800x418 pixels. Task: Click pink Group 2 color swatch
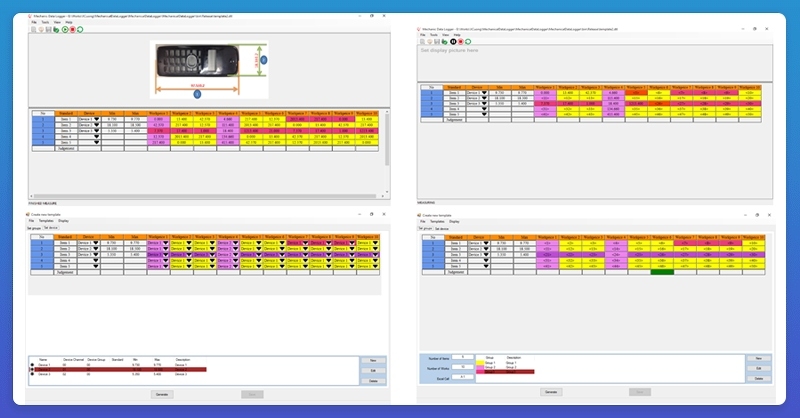pyautogui.click(x=480, y=367)
